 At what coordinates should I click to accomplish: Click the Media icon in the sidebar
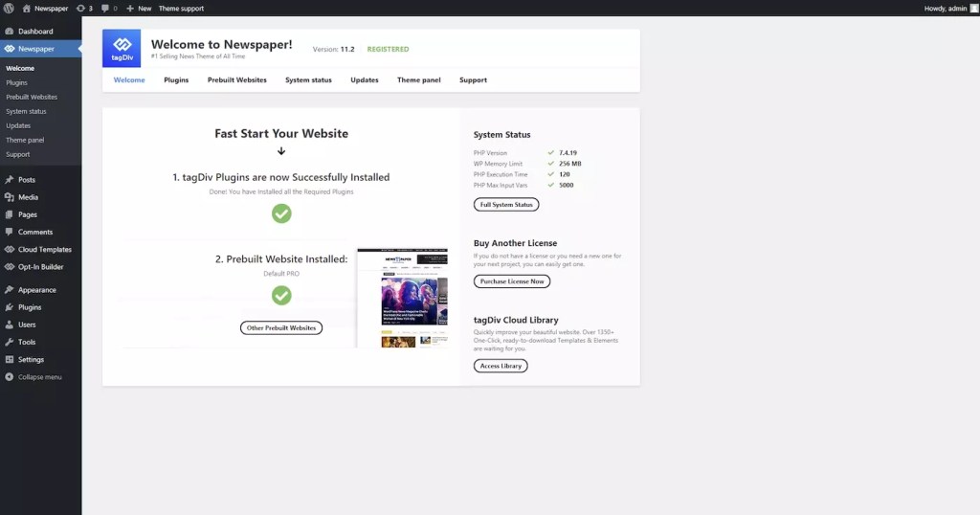[10, 197]
